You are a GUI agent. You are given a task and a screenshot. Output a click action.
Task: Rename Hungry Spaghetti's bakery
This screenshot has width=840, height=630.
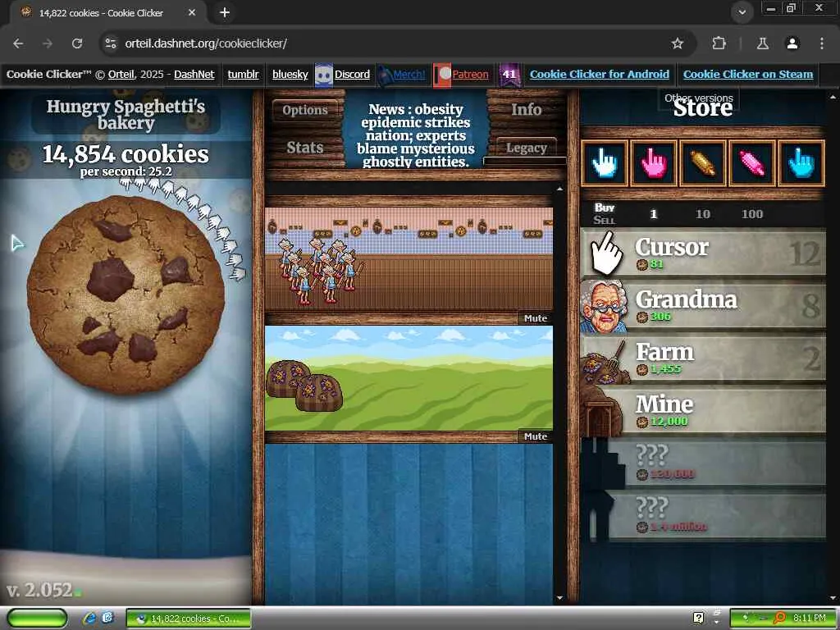(126, 114)
